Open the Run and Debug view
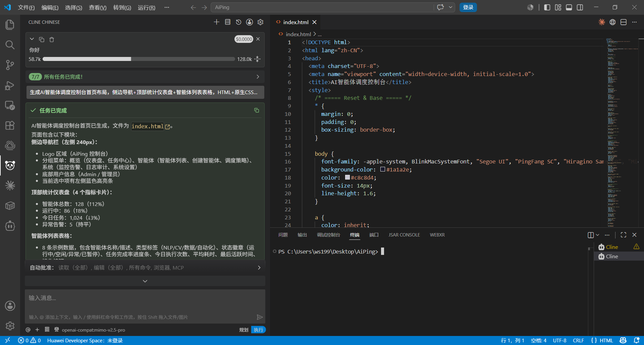Screen dimensions: 644x345 tap(10, 85)
